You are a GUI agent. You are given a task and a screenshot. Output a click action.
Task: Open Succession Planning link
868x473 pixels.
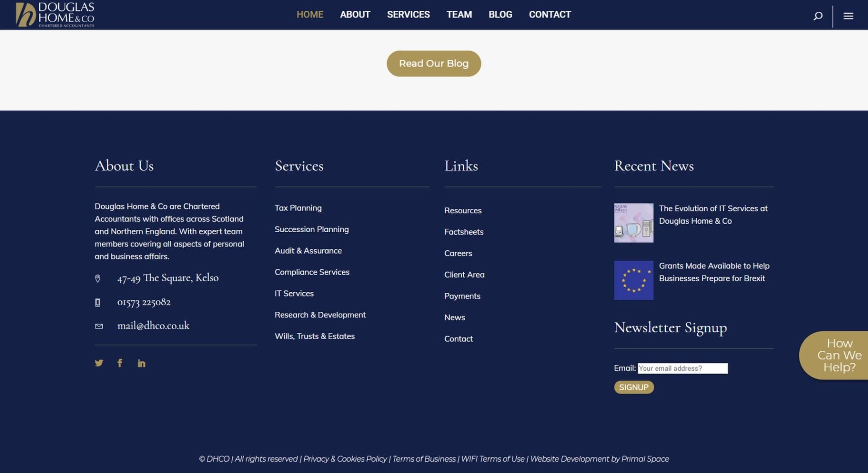point(311,229)
